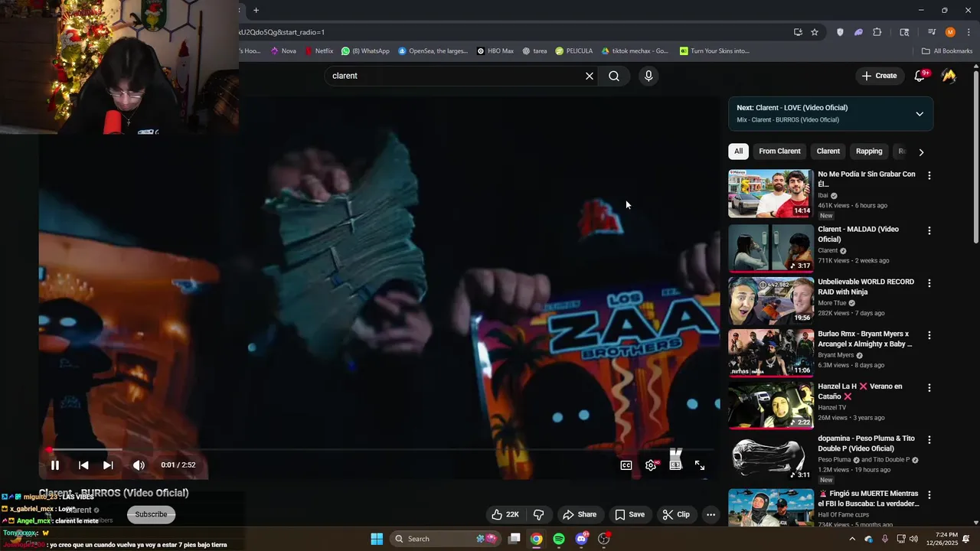The height and width of the screenshot is (551, 980).
Task: Select the All filter chip
Action: click(x=738, y=152)
